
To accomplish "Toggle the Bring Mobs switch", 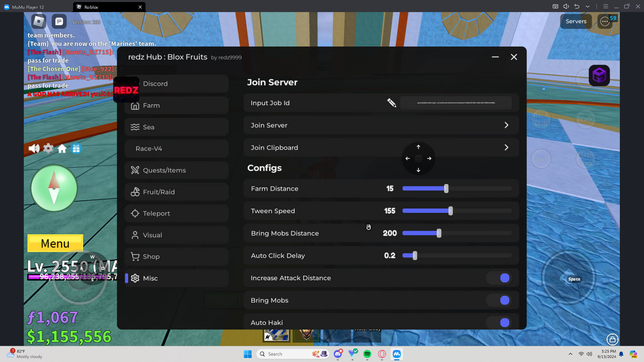I will pos(498,300).
